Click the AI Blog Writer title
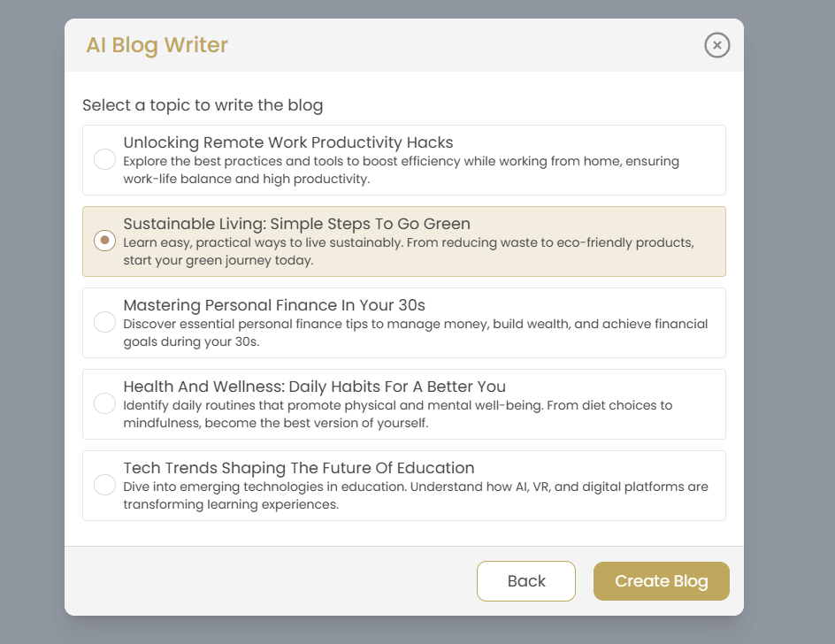 tap(157, 45)
